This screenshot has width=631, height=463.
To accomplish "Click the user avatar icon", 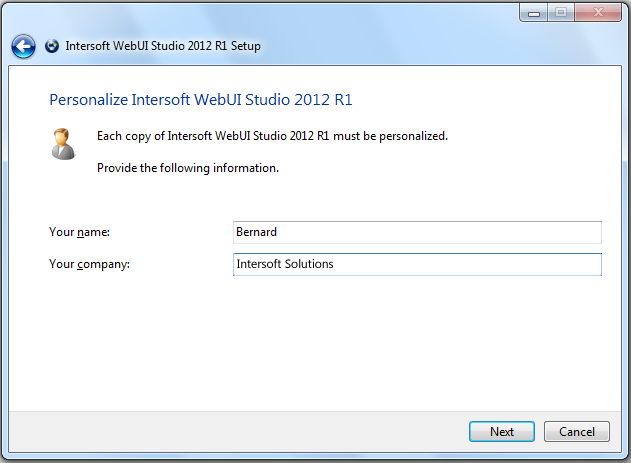I will tap(63, 143).
